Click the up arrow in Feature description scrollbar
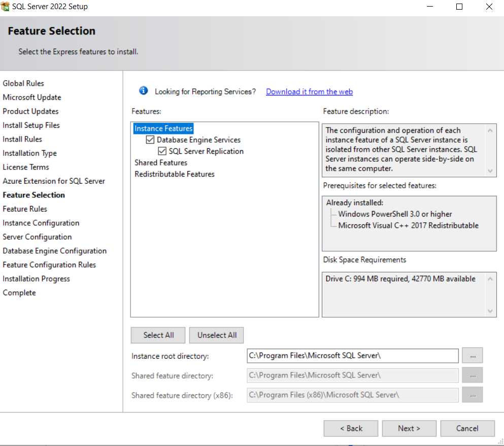Viewport: 504px width, 446px height. pyautogui.click(x=490, y=130)
